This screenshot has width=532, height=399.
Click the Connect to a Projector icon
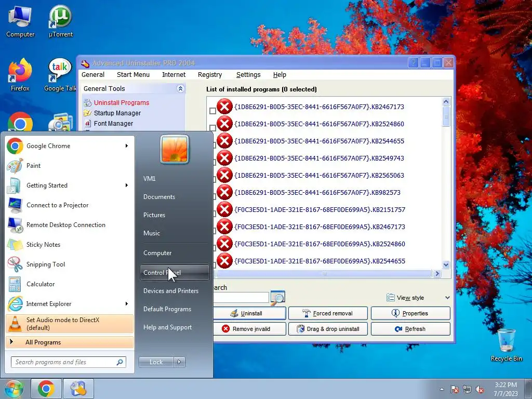(x=15, y=205)
